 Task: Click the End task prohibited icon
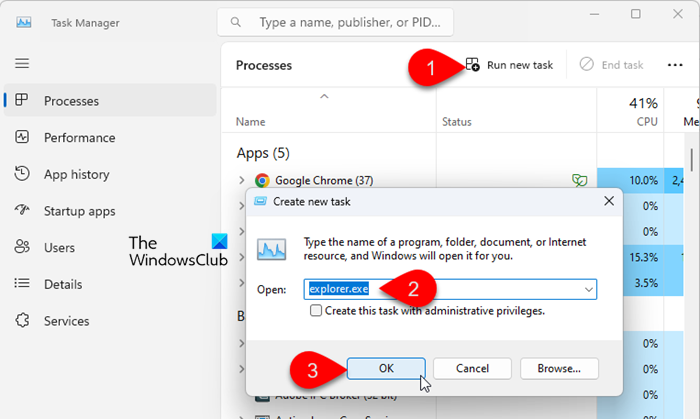pyautogui.click(x=587, y=64)
